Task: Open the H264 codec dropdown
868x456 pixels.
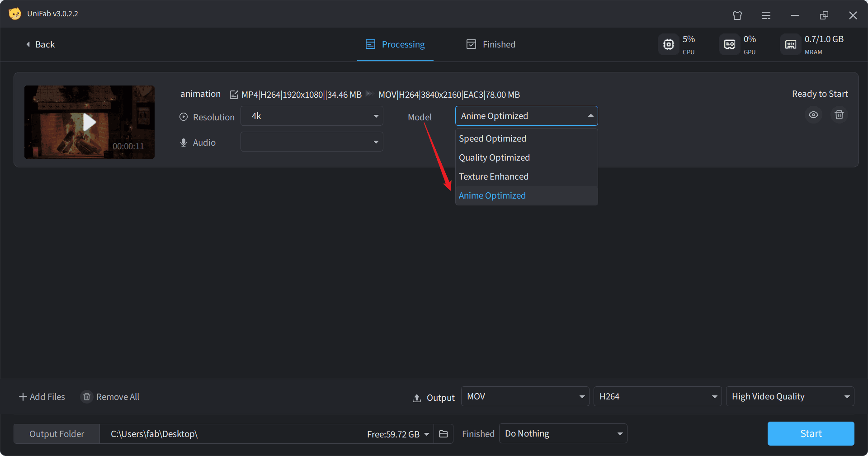Action: click(x=657, y=397)
